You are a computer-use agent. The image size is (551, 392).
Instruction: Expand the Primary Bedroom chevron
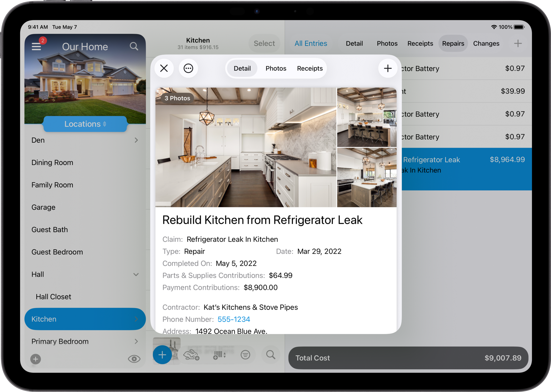[136, 341]
